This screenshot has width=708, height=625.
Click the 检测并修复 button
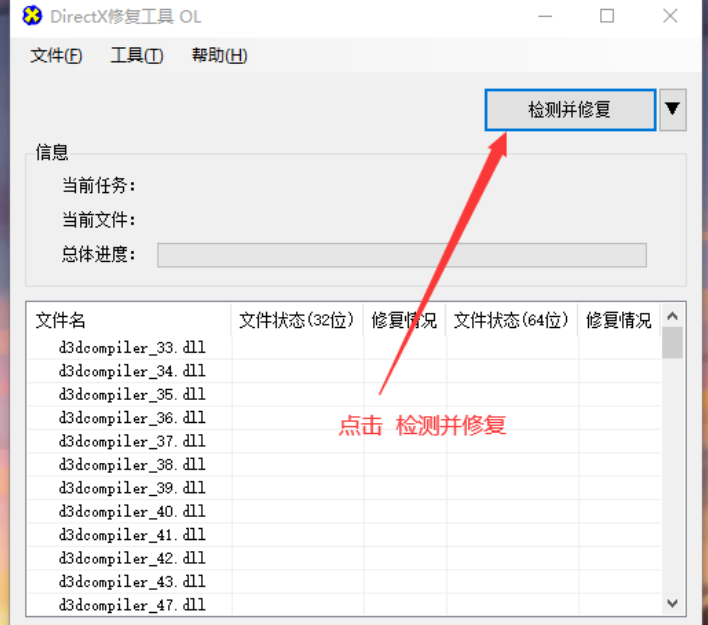pos(570,110)
